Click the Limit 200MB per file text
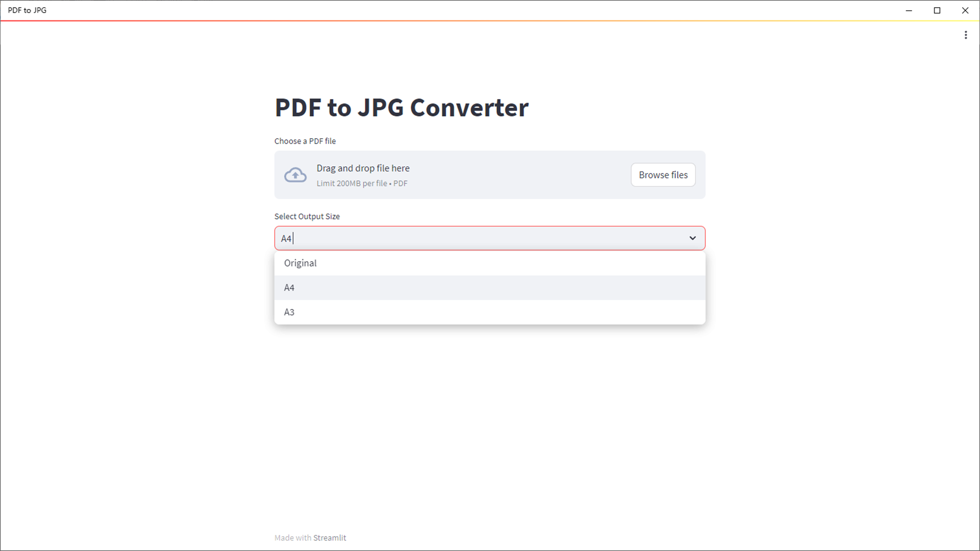The width and height of the screenshot is (980, 551). 361,183
